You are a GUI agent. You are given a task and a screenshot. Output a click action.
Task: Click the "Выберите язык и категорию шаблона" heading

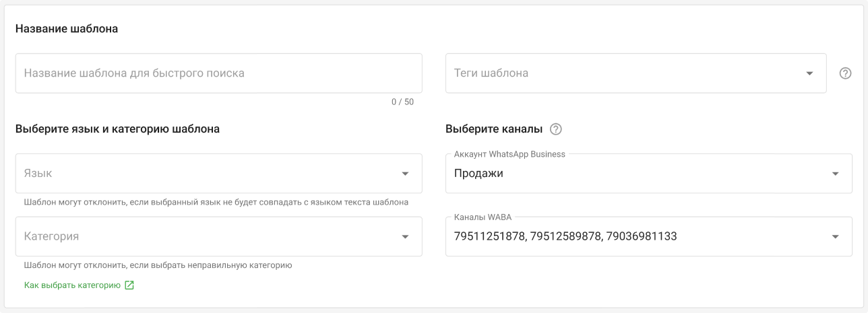[117, 129]
